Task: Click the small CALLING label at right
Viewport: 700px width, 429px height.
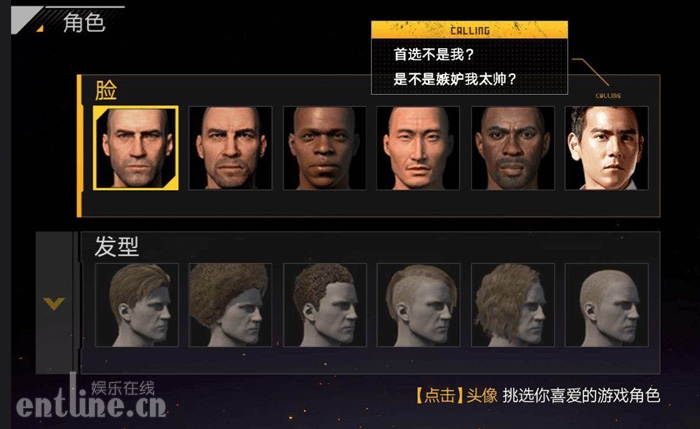Action: (x=608, y=96)
